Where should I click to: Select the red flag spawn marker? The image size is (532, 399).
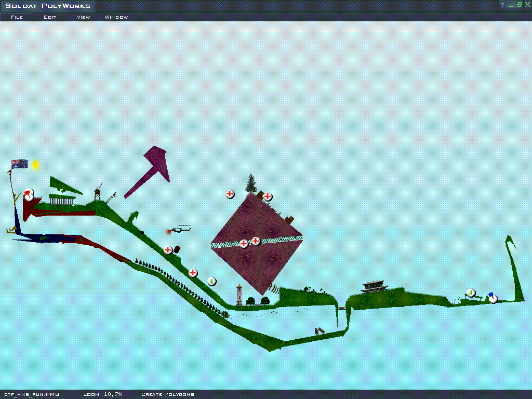point(29,195)
